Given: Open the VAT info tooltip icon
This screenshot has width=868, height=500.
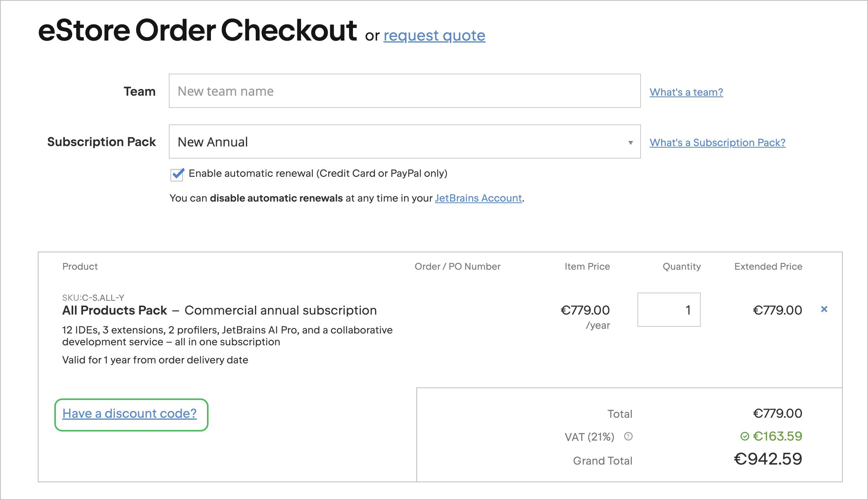Looking at the screenshot, I should tap(628, 436).
